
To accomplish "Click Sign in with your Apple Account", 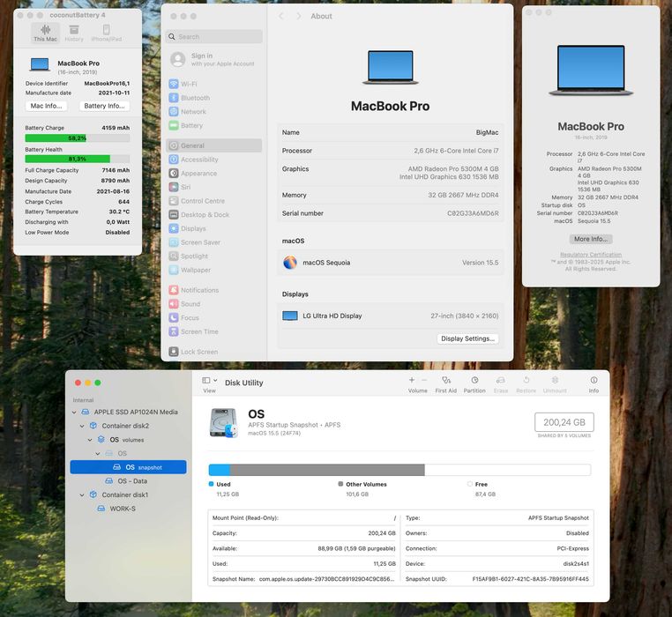I will (x=213, y=60).
